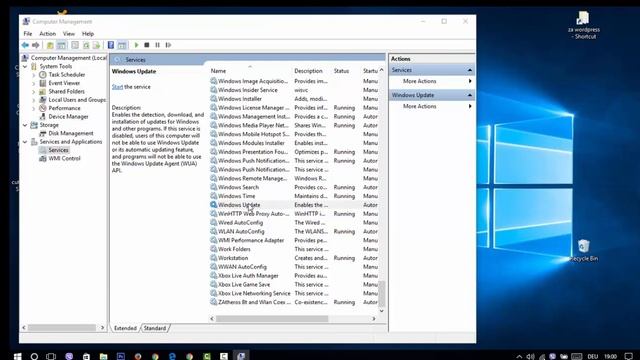640x360 pixels.
Task: Select the Windows Installer service row
Action: tap(294, 99)
